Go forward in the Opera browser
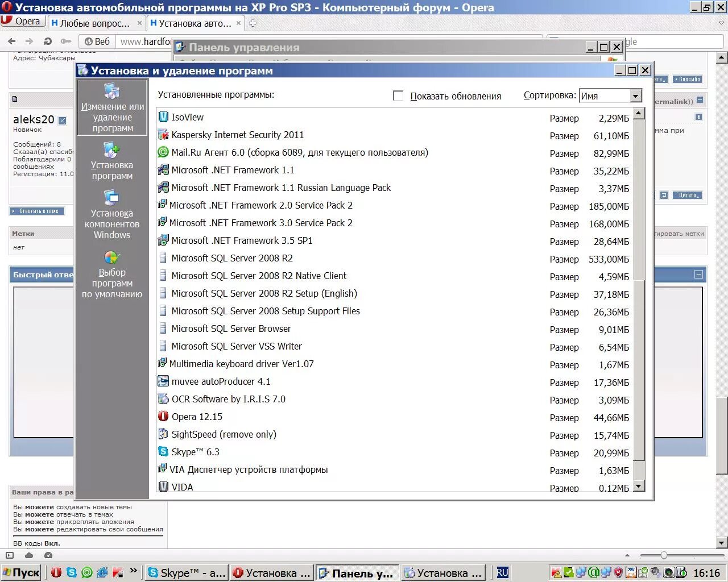The image size is (728, 582). pos(30,41)
